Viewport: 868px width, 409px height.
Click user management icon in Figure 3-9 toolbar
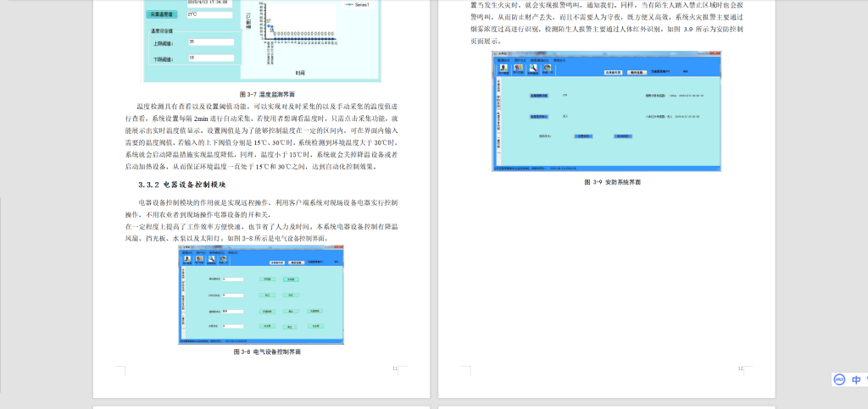coord(504,69)
